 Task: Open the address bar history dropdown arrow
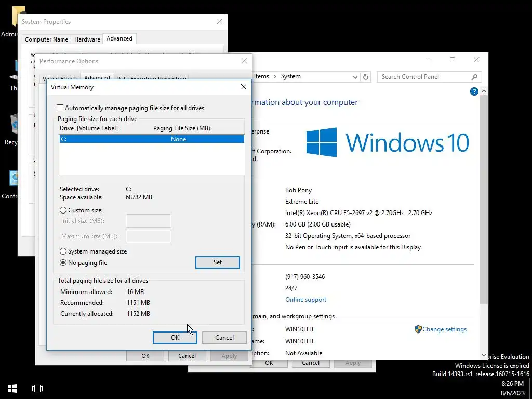coord(355,77)
